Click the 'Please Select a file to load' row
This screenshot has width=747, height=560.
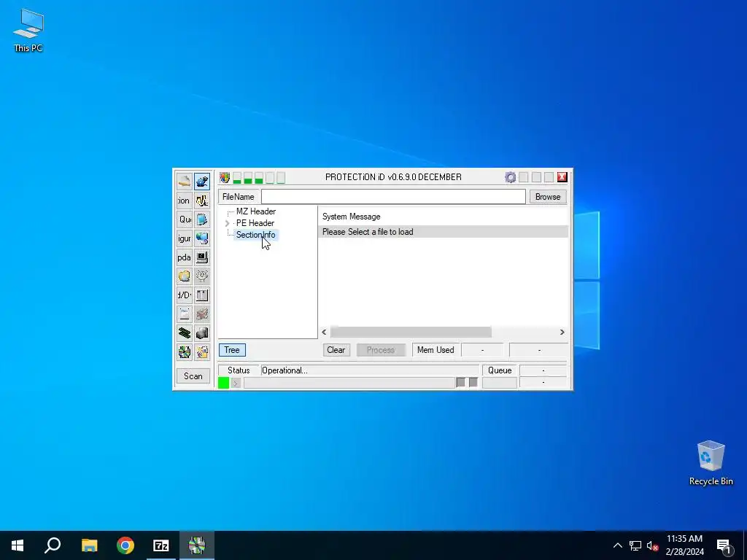click(x=443, y=232)
